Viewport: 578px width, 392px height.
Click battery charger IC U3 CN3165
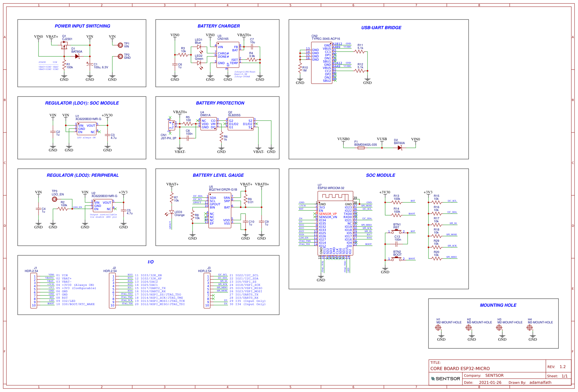(x=228, y=55)
